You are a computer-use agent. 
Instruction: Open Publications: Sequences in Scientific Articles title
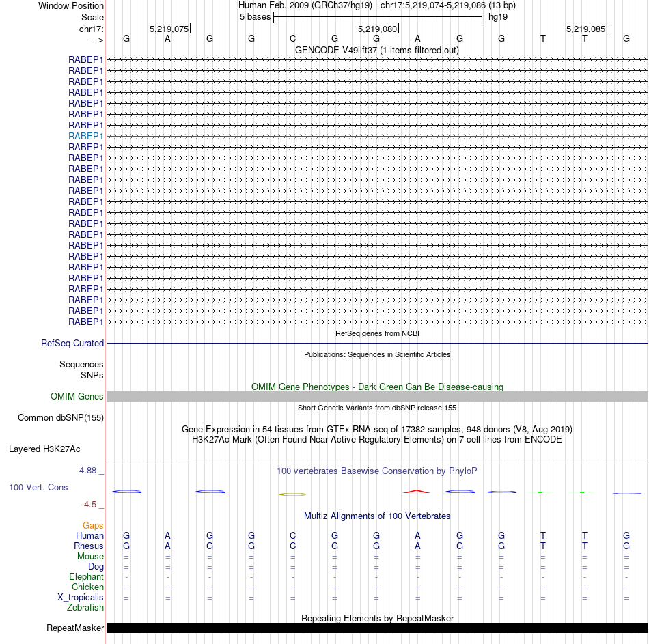[377, 354]
